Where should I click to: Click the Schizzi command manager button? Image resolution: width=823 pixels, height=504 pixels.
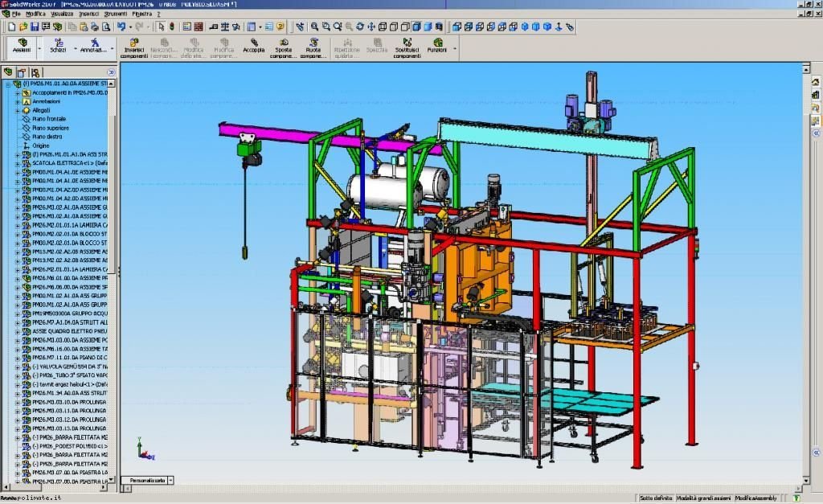tap(58, 46)
